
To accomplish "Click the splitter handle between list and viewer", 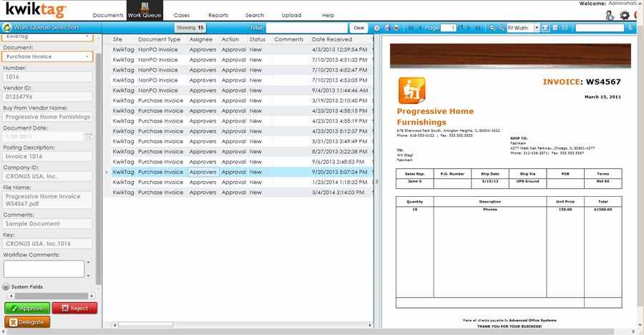I will tap(376, 181).
